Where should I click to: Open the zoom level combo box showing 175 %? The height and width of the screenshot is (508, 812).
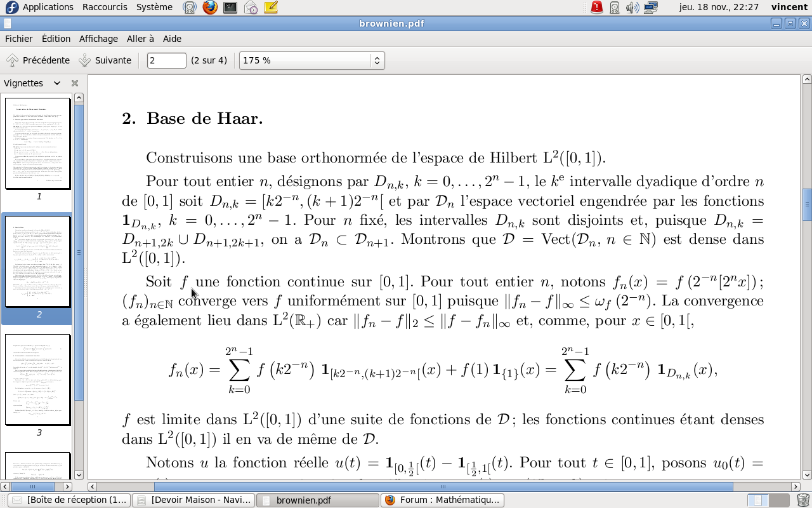[x=311, y=60]
